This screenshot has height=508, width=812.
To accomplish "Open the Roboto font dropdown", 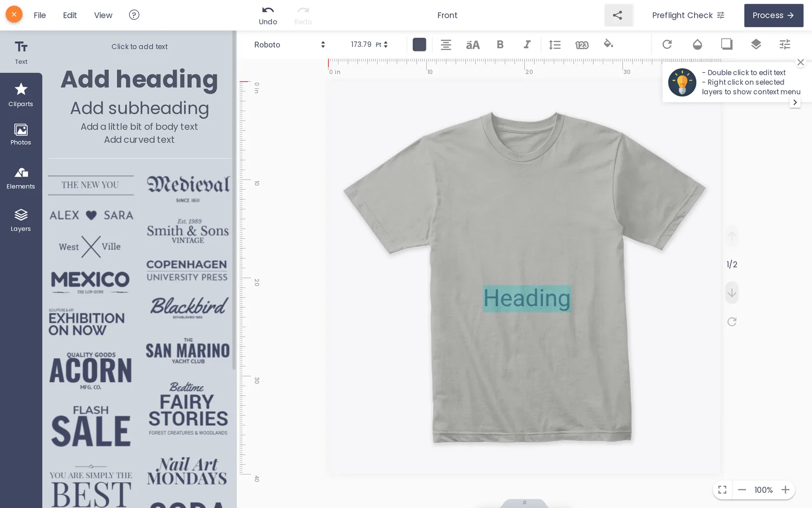I will pos(290,45).
